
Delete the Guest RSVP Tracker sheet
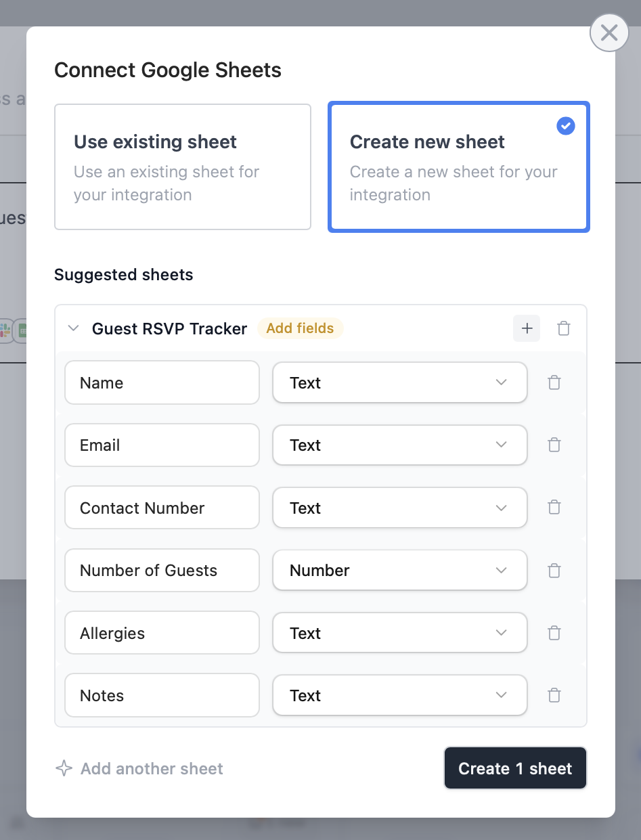point(563,329)
